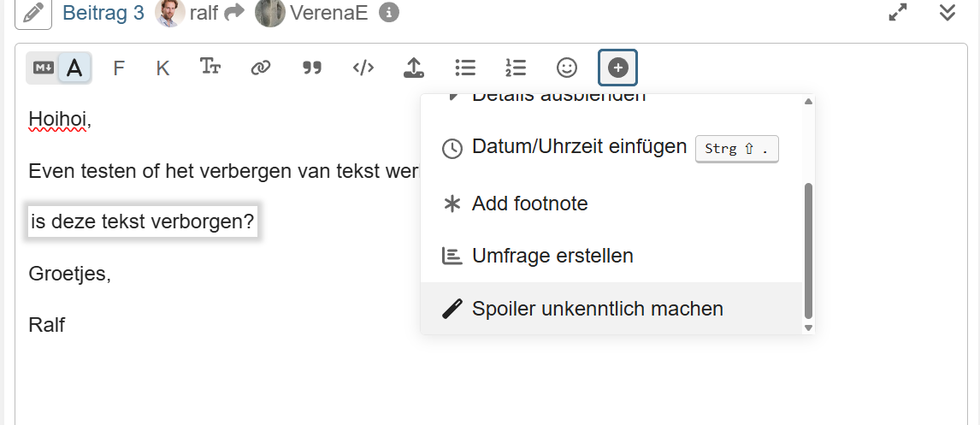Select Umfrage erstellen option
Screen dimensions: 980x425
552,256
